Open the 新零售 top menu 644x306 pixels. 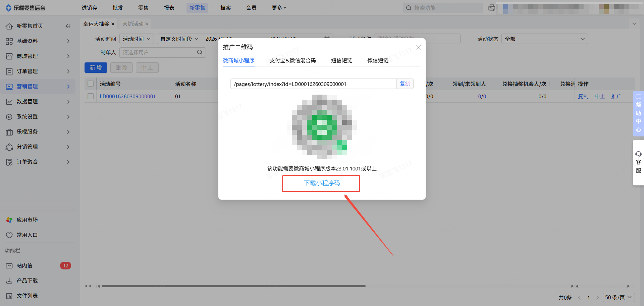click(x=197, y=8)
